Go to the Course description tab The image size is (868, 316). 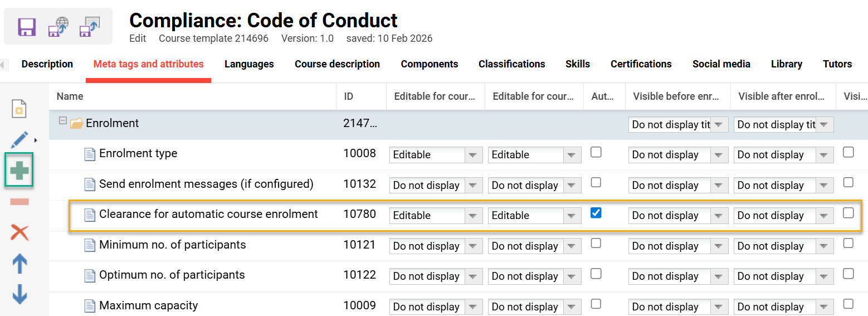337,64
